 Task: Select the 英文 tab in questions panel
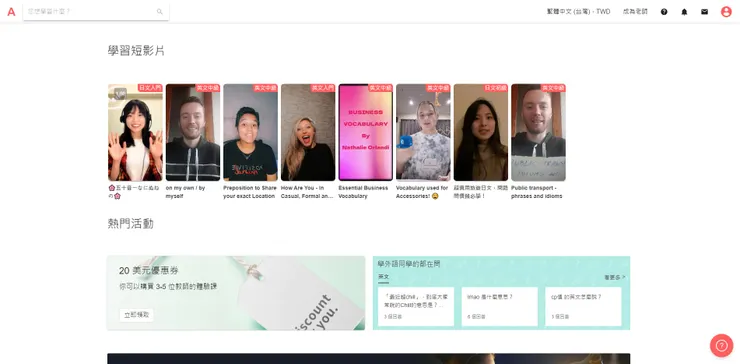point(383,277)
